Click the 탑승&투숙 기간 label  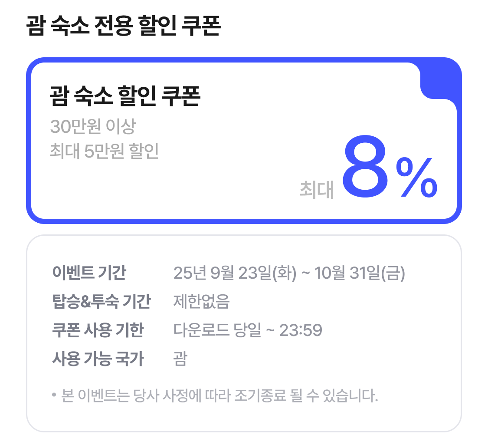coord(101,301)
